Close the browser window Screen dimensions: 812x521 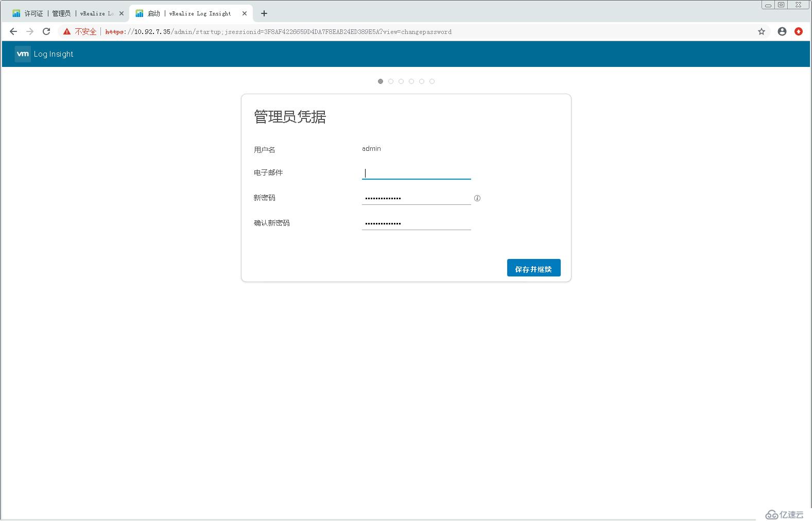(x=798, y=5)
